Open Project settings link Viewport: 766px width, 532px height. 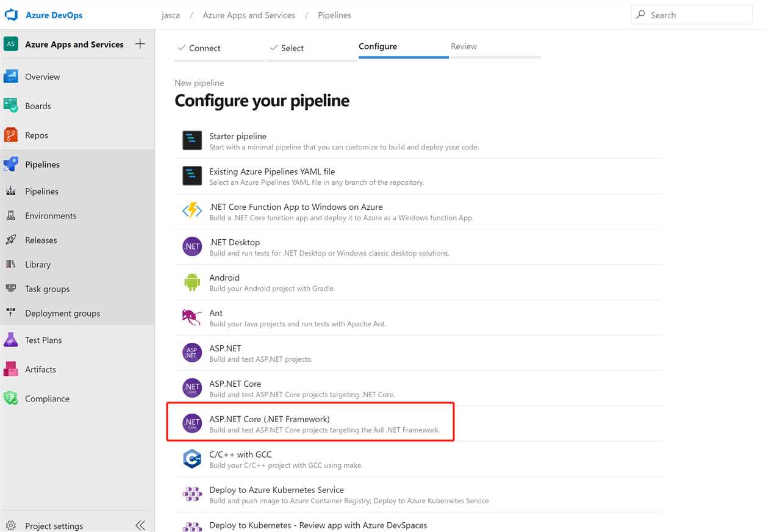tap(54, 526)
